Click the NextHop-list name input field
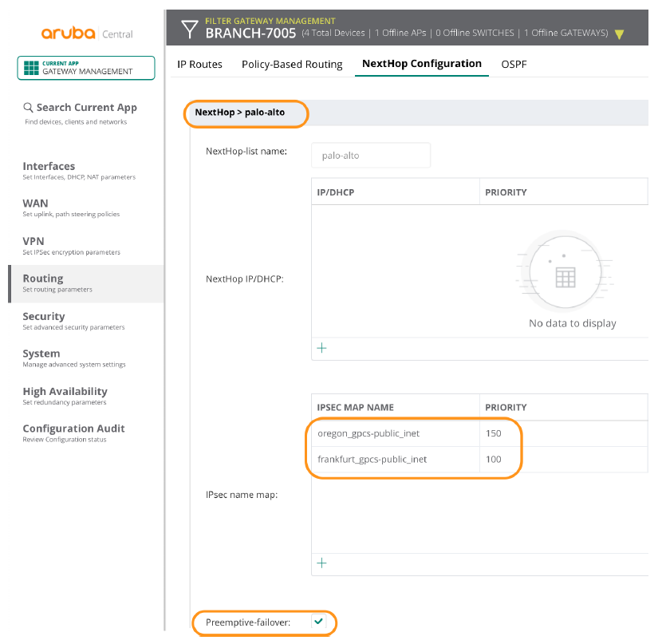This screenshot has width=666, height=644. 371,156
